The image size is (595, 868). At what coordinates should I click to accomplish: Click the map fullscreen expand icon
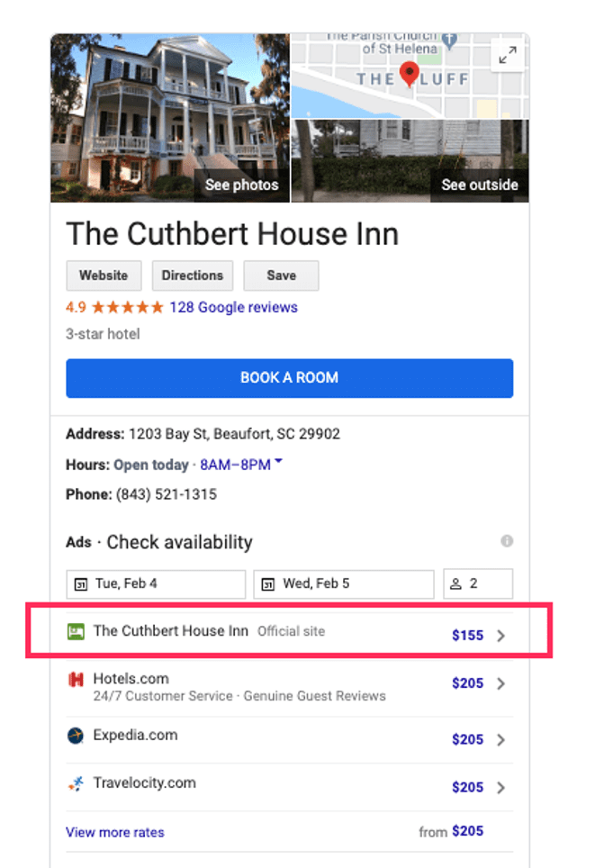pyautogui.click(x=507, y=54)
